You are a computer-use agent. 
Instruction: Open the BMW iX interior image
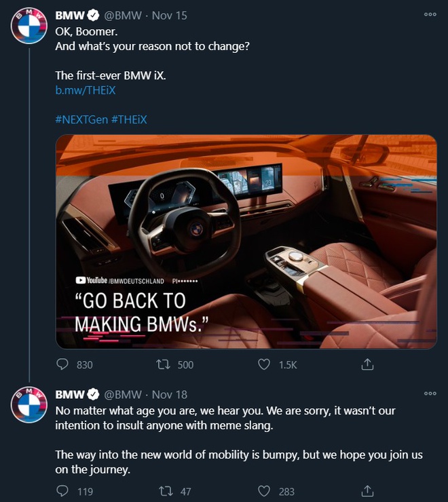click(x=246, y=242)
